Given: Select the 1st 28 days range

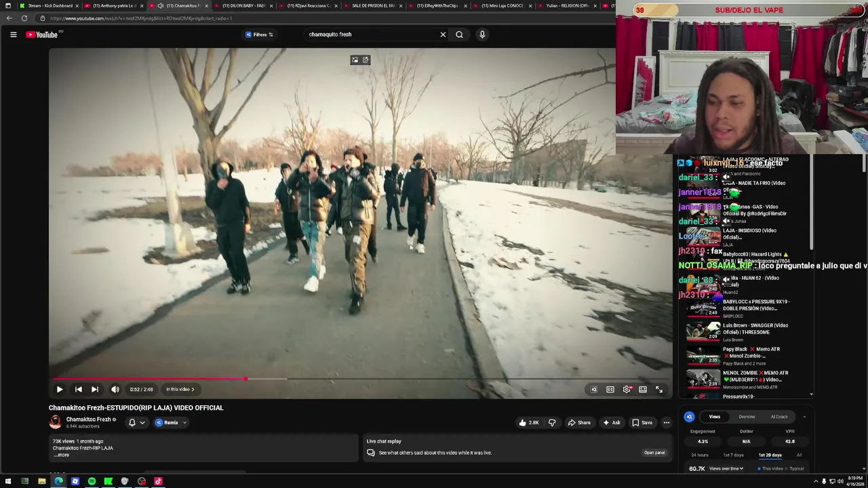Looking at the screenshot, I should (770, 455).
